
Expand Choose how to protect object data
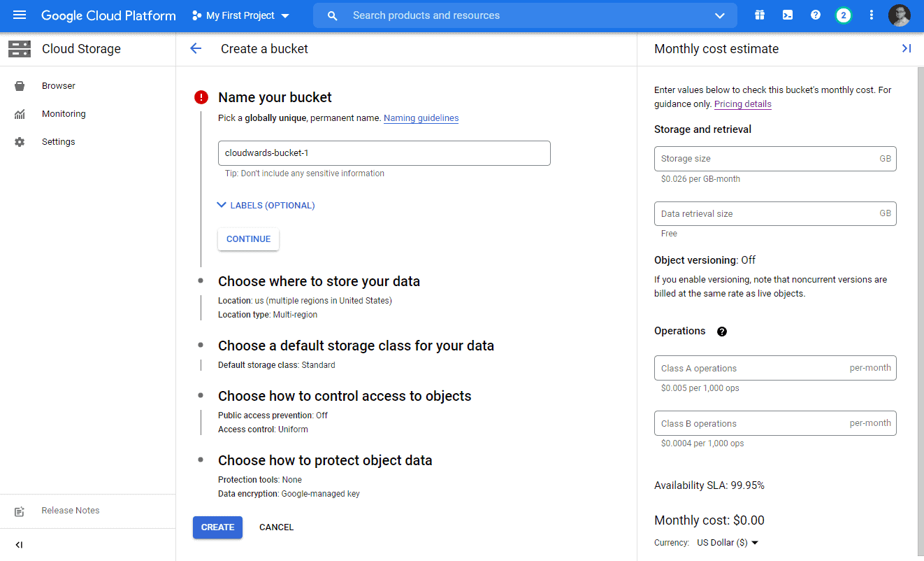[x=325, y=460]
